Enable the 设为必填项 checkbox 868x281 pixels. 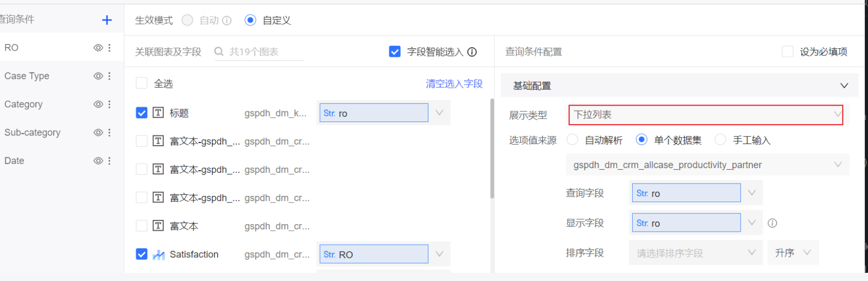tap(787, 52)
